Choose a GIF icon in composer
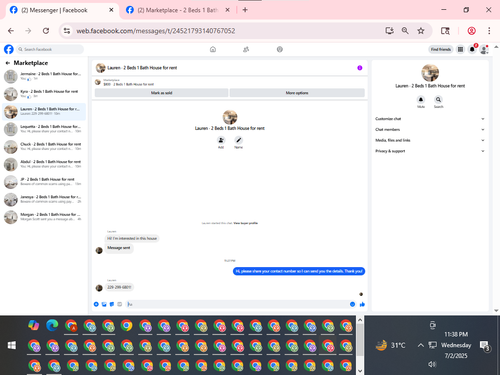Screen dimensions: 500x375 point(120,304)
